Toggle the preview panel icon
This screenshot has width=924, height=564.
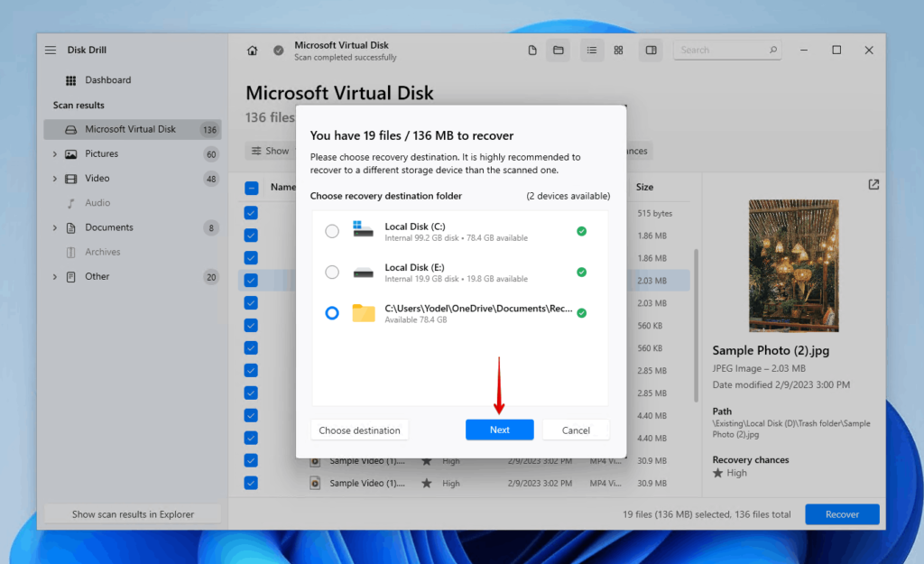(x=651, y=50)
